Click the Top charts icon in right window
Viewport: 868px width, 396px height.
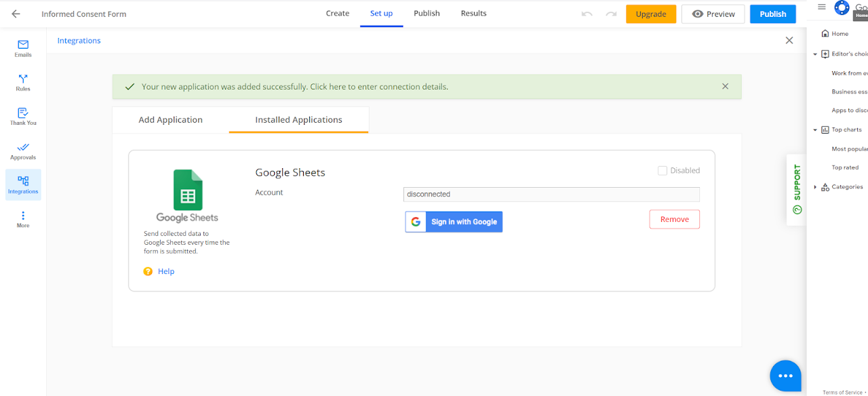pyautogui.click(x=825, y=130)
